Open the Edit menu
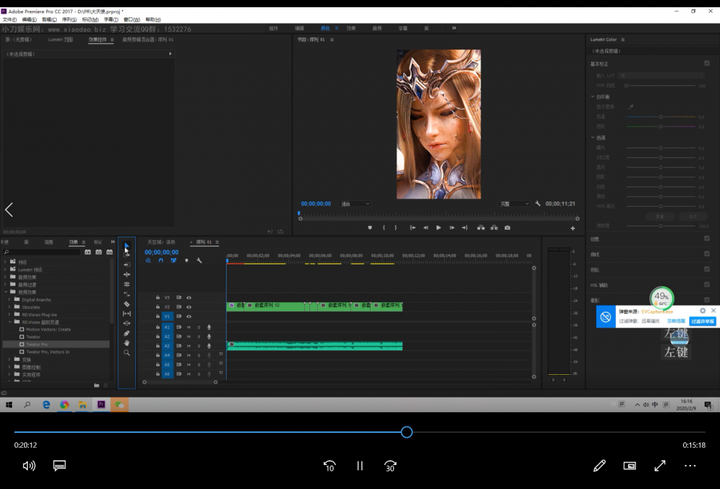 pyautogui.click(x=29, y=19)
